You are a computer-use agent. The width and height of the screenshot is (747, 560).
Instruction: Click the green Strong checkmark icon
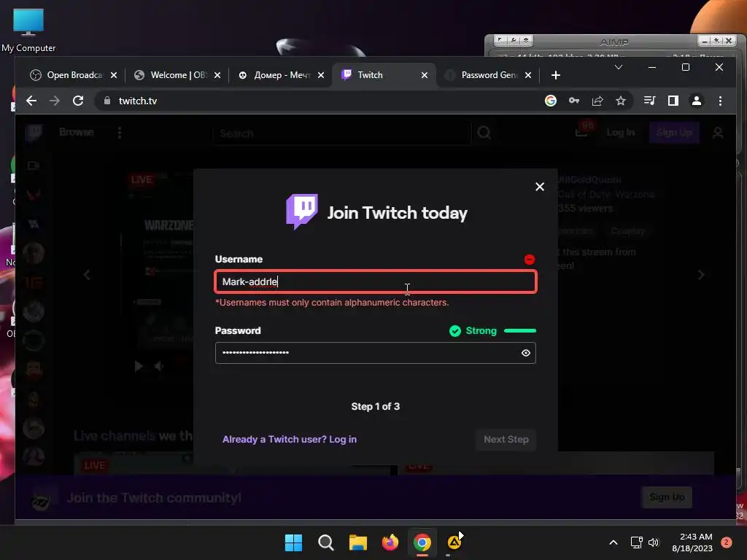pyautogui.click(x=455, y=331)
